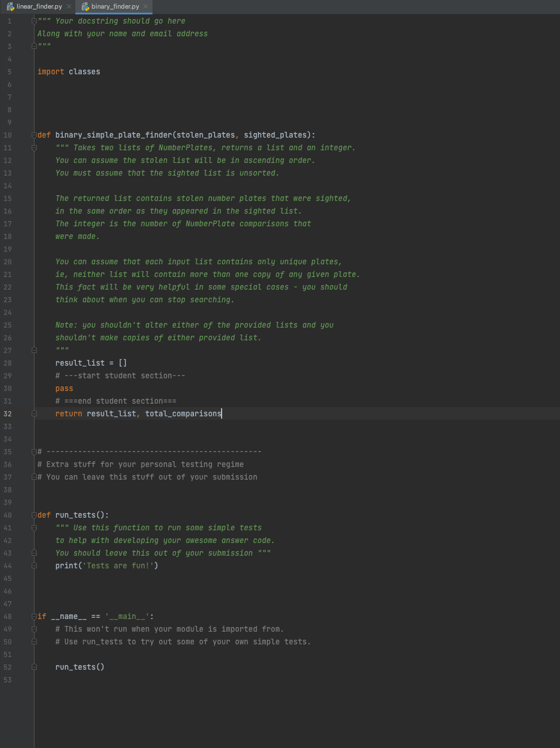Image resolution: width=560 pixels, height=748 pixels.
Task: Click 'think about when you can stop searching.'
Action: [x=145, y=300]
